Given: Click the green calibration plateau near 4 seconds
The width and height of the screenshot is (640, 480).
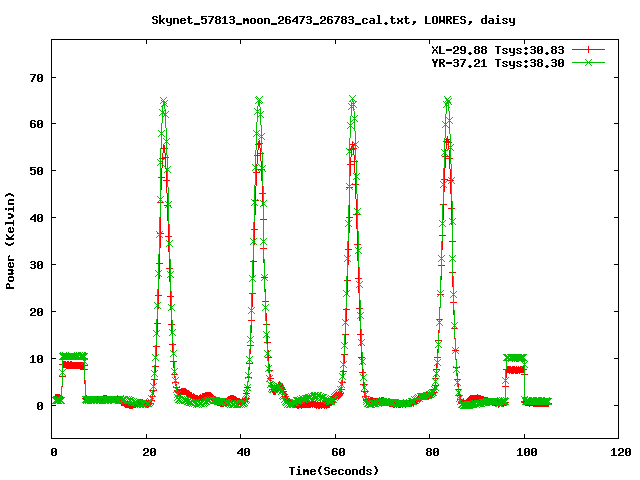Looking at the screenshot, I should pos(73,356).
